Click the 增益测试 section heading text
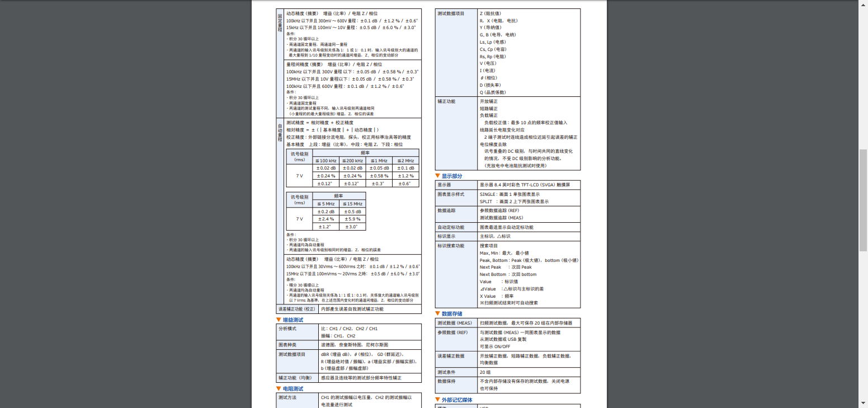Screen dimensions: 868x408 point(293,320)
